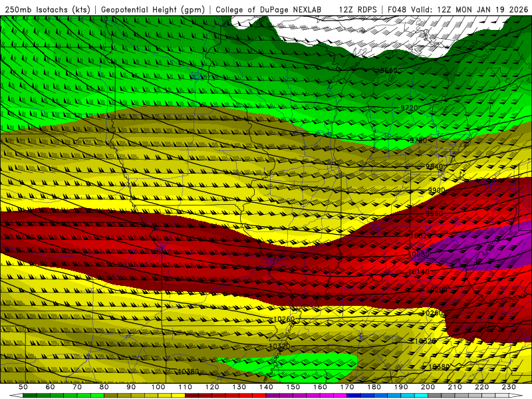Select the '12Z RDPS' model run label
The height and width of the screenshot is (399, 532).
[358, 9]
